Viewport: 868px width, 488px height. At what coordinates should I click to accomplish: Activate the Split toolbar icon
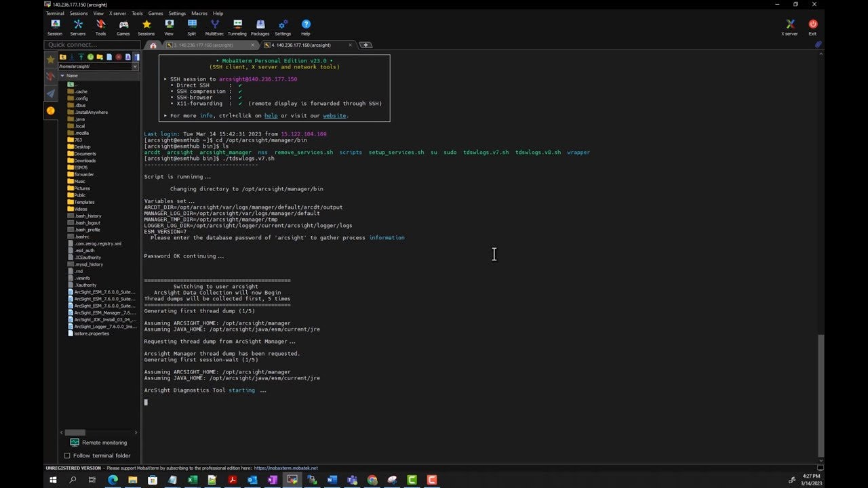point(192,27)
